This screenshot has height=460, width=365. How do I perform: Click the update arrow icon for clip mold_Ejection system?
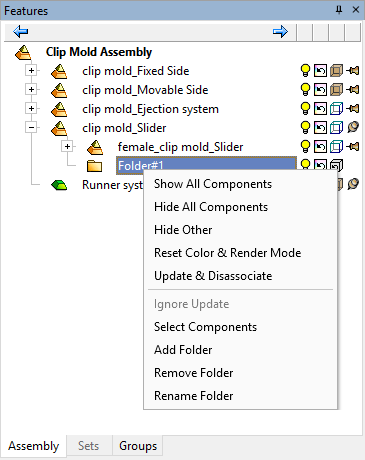pos(320,109)
